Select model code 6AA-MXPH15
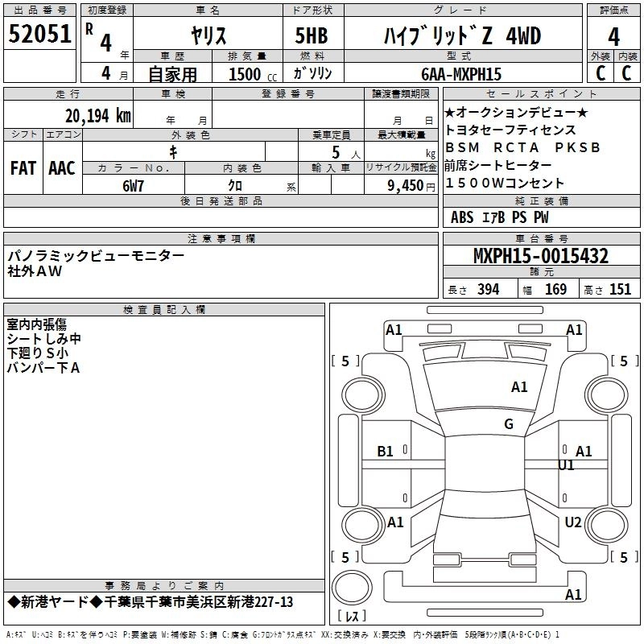This screenshot has height=644, width=644. (460, 74)
